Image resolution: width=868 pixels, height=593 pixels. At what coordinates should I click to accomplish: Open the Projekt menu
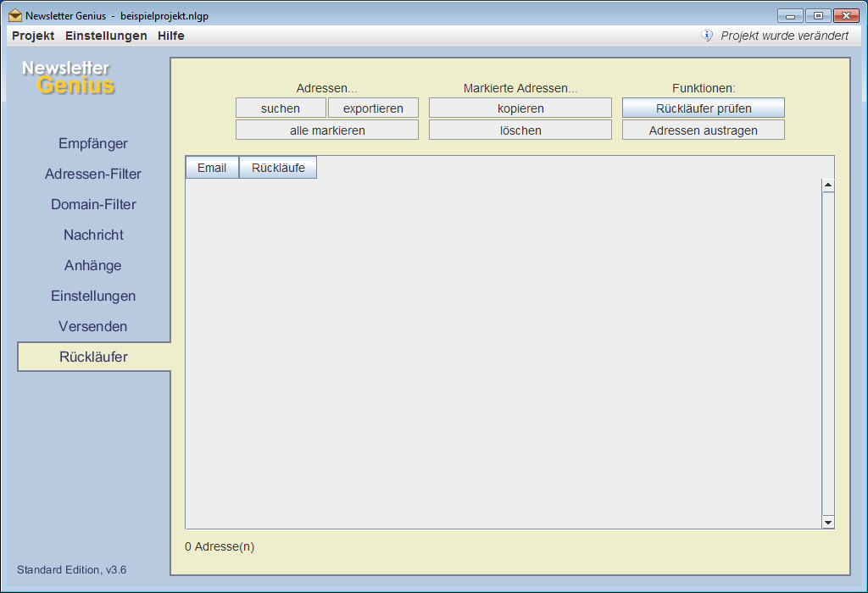[x=33, y=36]
